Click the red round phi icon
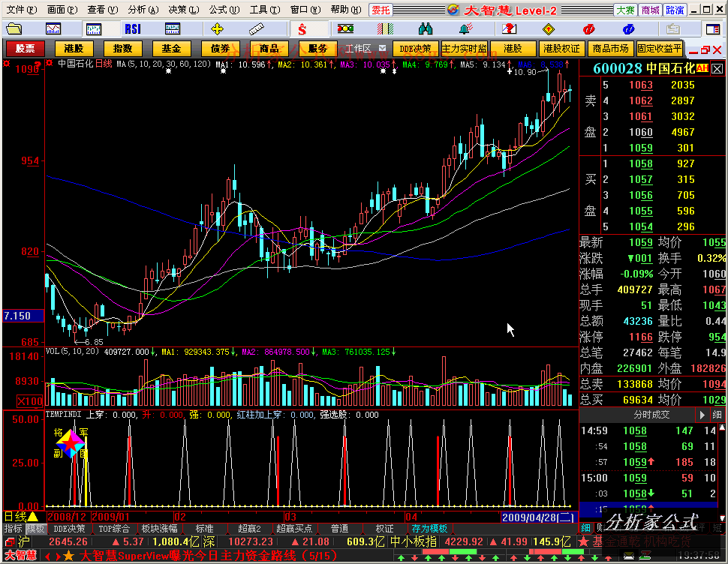 coord(588,29)
